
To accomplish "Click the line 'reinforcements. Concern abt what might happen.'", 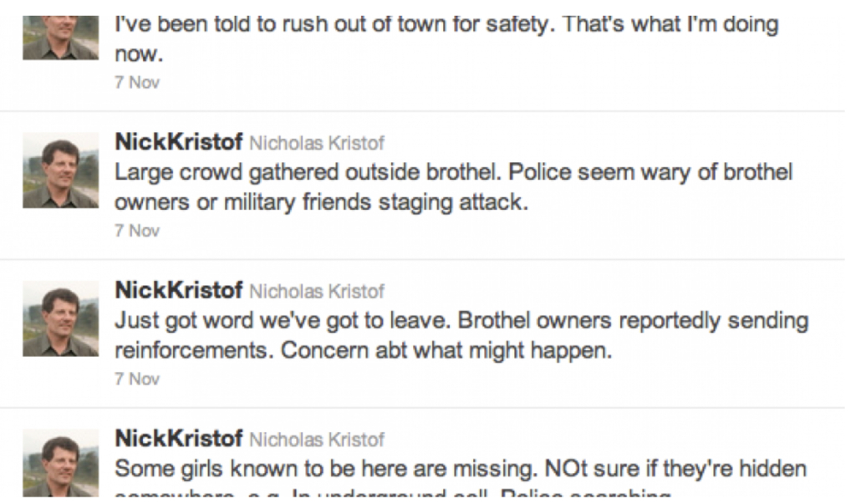I will (363, 350).
